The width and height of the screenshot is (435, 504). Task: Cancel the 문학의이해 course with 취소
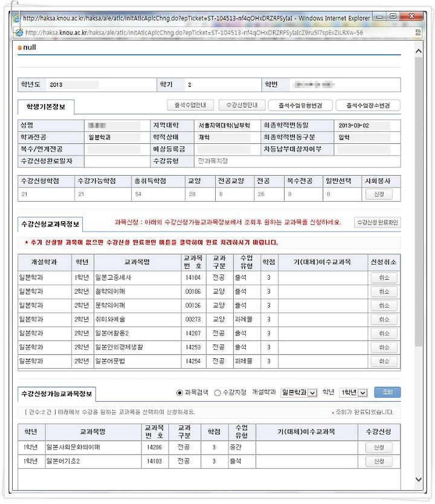pyautogui.click(x=384, y=305)
